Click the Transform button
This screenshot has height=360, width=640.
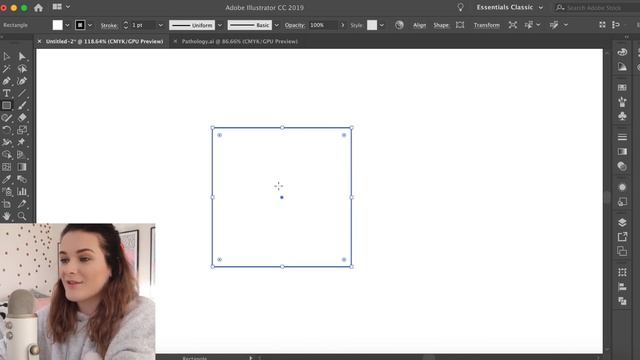pyautogui.click(x=487, y=25)
